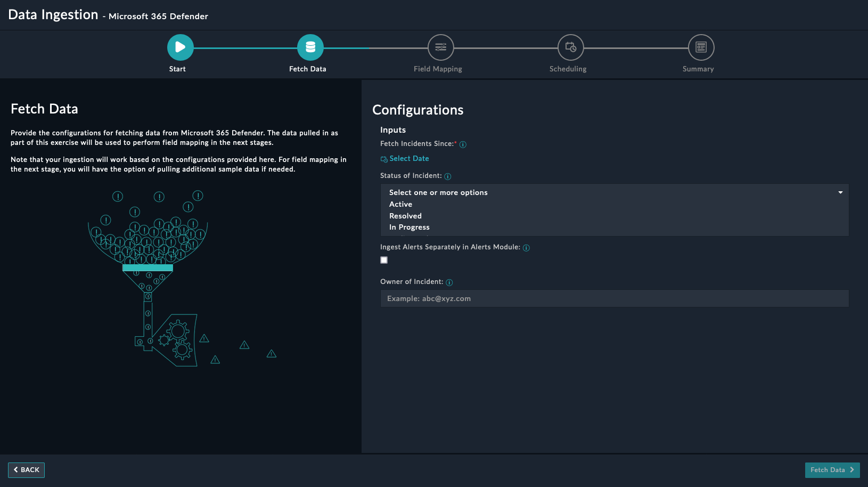Enable Ingest Alerts Separately in Alerts Module checkbox
The height and width of the screenshot is (487, 868).
[x=384, y=260]
